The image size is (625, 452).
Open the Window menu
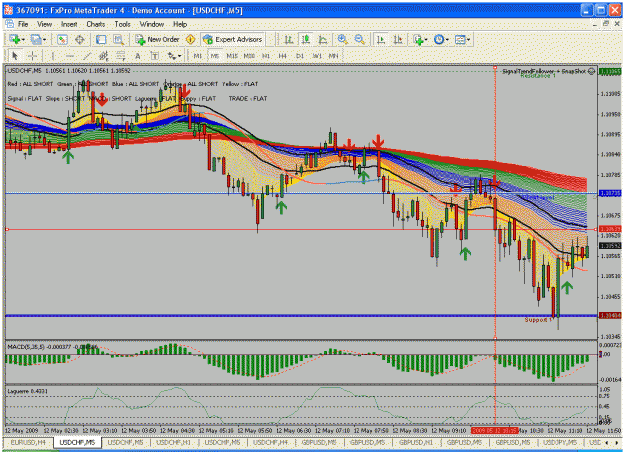(x=152, y=24)
